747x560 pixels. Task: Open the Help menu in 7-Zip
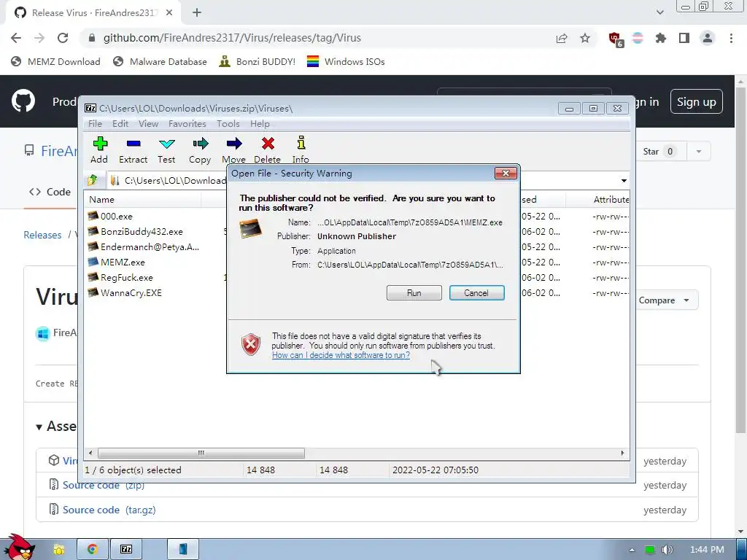(260, 123)
